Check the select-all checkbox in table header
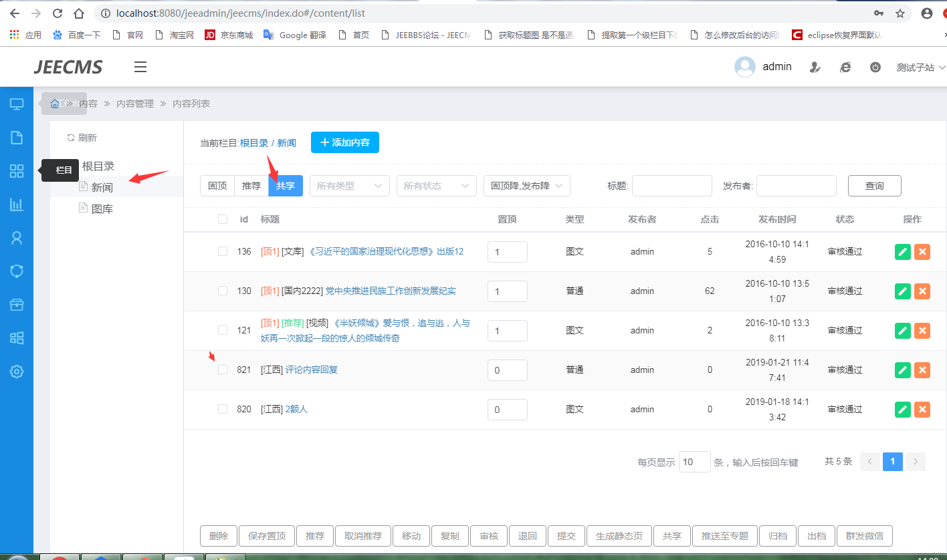Image resolution: width=947 pixels, height=560 pixels. (223, 219)
